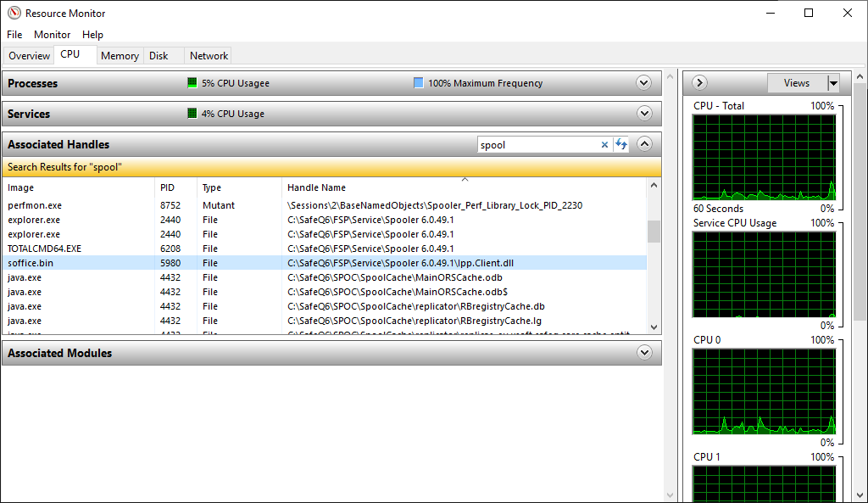868x503 pixels.
Task: Click the blue Maximum Frequency indicator
Action: tap(417, 82)
